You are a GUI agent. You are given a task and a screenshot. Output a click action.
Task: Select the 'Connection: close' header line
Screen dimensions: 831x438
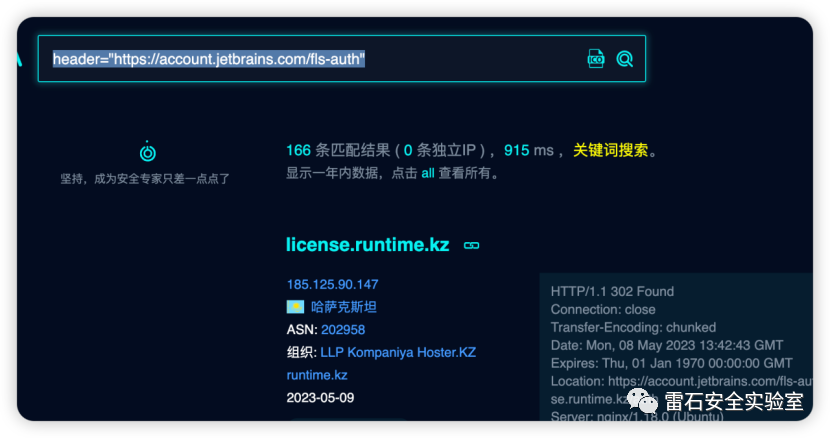tap(603, 310)
